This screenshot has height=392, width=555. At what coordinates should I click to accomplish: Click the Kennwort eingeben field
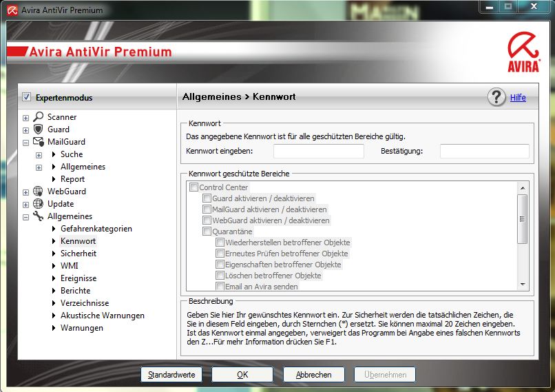319,151
